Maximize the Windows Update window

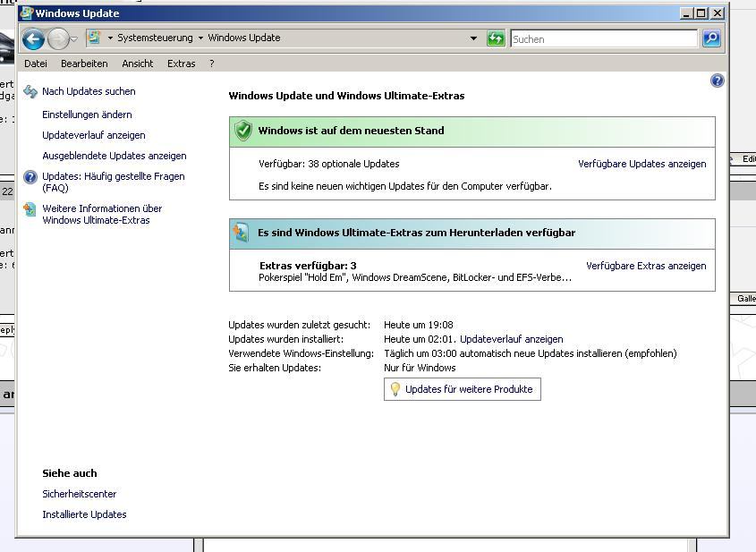(x=701, y=13)
